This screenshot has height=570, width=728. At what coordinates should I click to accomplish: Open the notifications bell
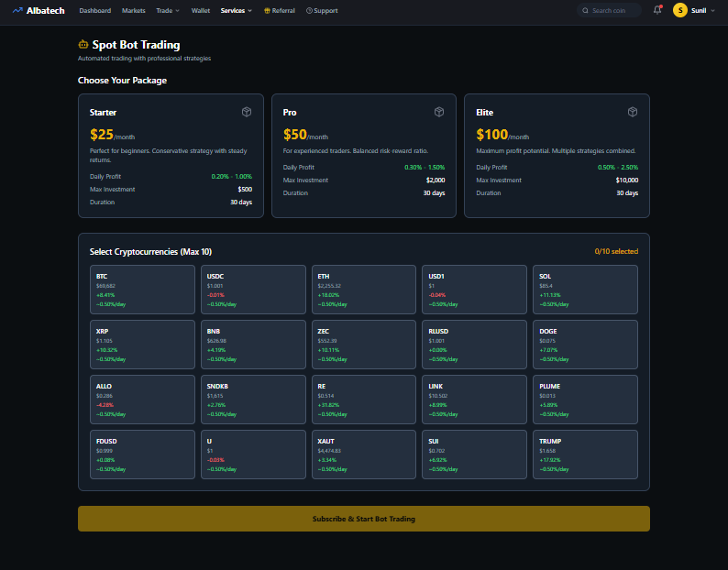point(657,10)
